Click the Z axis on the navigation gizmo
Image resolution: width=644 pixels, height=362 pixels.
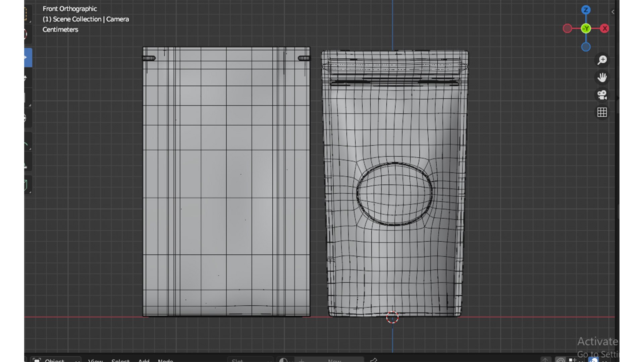[x=586, y=10]
